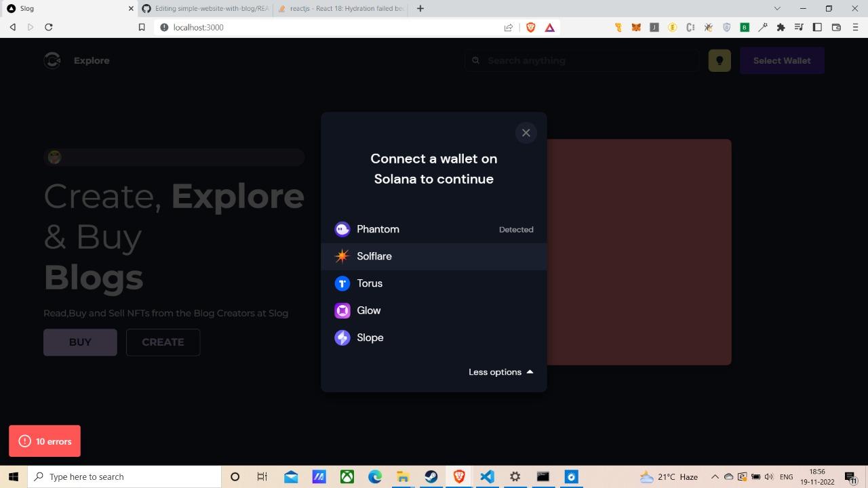Open Brave Wallet icon in toolbar

pyautogui.click(x=836, y=27)
